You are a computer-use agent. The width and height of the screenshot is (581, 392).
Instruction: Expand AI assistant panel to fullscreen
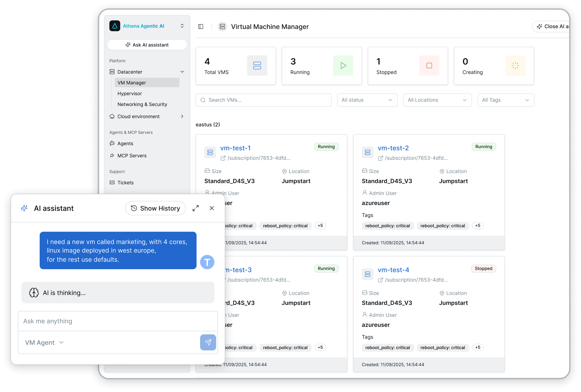click(x=196, y=208)
